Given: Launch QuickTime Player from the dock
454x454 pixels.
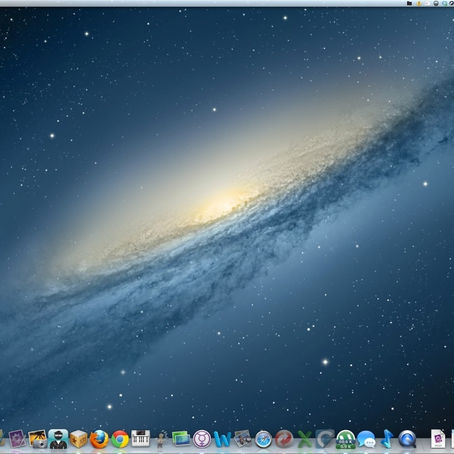Looking at the screenshot, I should [407, 439].
